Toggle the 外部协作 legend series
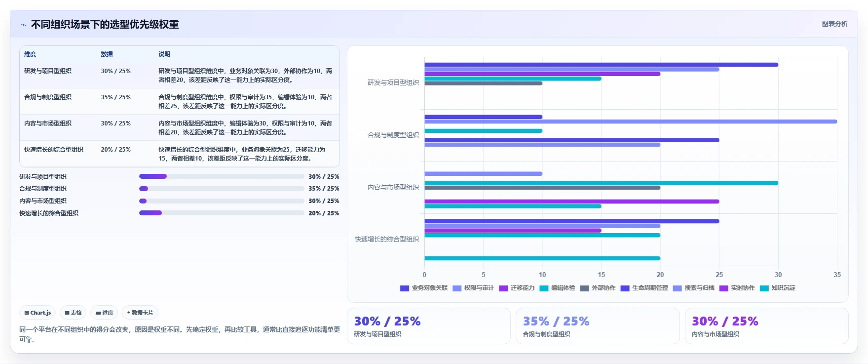 [598, 288]
